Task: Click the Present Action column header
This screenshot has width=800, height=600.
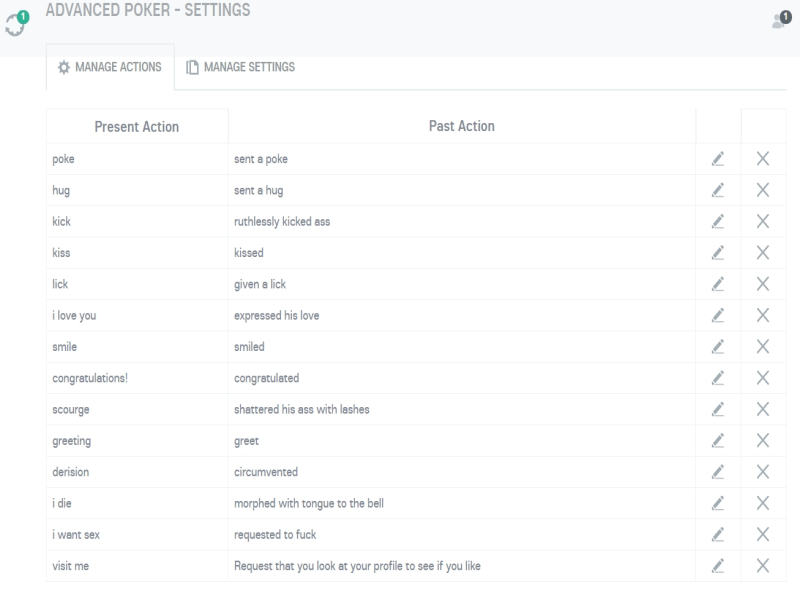Action: click(x=137, y=127)
